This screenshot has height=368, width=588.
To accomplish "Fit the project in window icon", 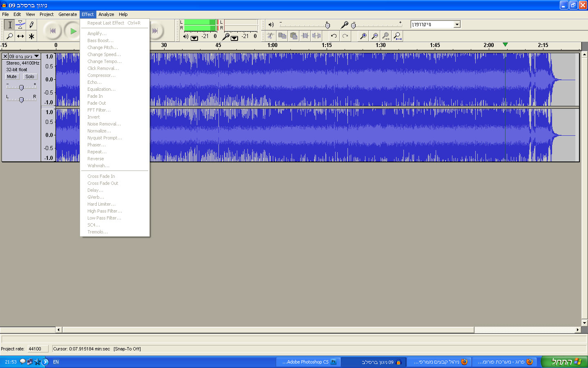I will pyautogui.click(x=397, y=36).
